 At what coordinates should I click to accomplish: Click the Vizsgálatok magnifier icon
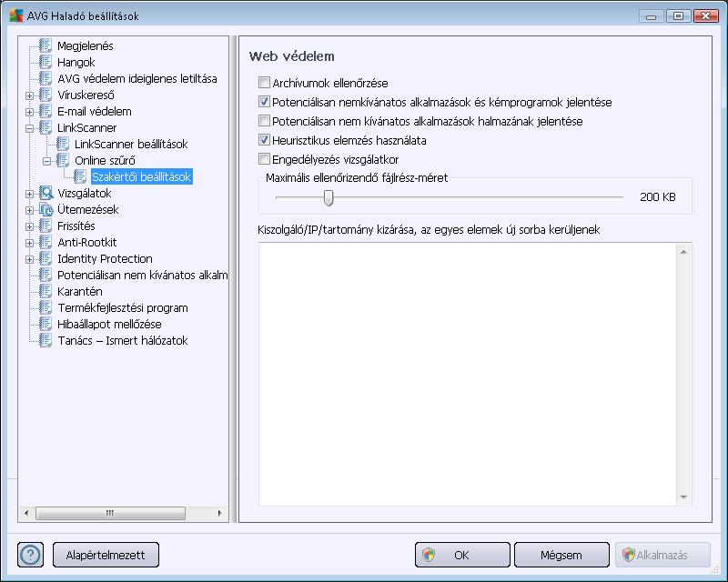45,193
